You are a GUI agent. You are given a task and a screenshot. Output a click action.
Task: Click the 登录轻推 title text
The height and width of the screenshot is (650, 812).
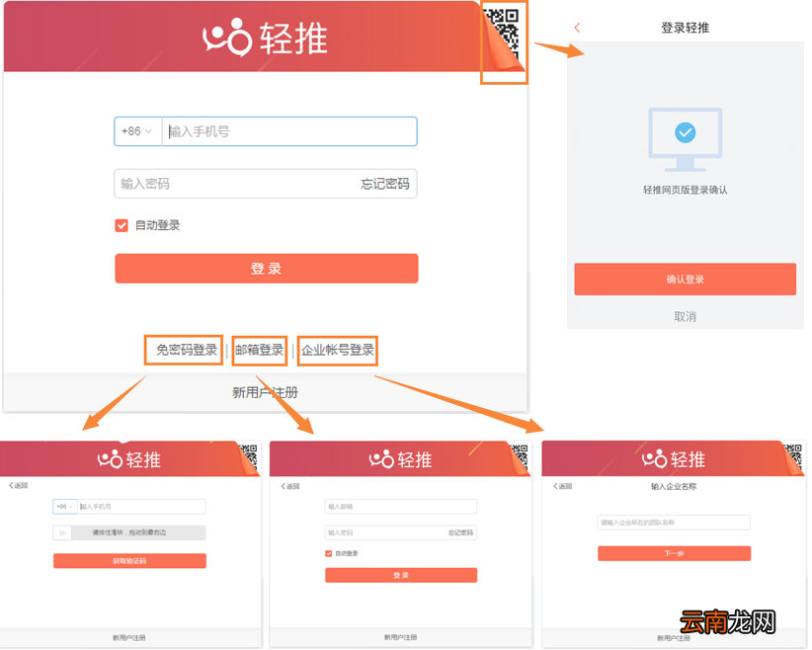(686, 28)
